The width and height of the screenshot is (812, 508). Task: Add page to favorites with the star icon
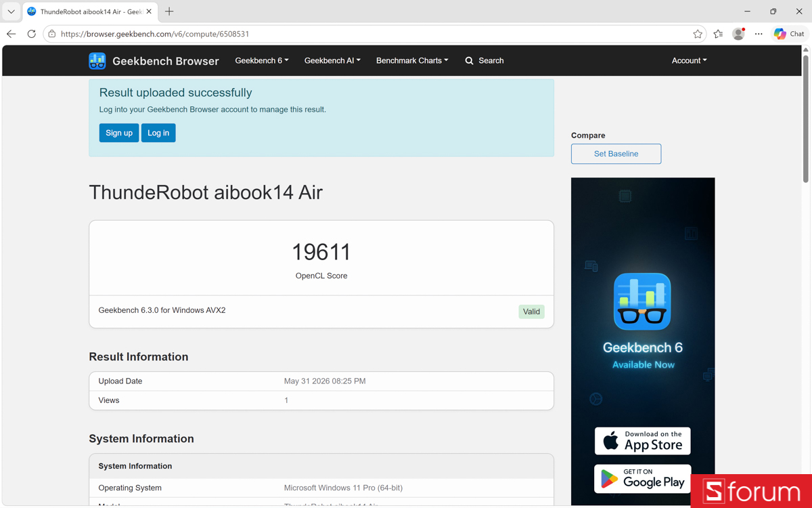click(x=698, y=34)
